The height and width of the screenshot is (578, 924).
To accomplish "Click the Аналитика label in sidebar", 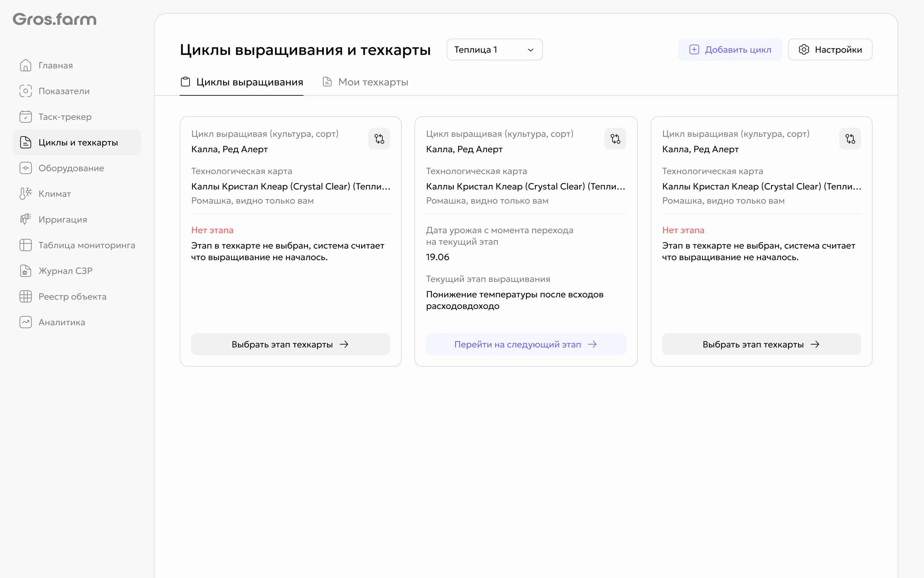I will click(x=62, y=322).
